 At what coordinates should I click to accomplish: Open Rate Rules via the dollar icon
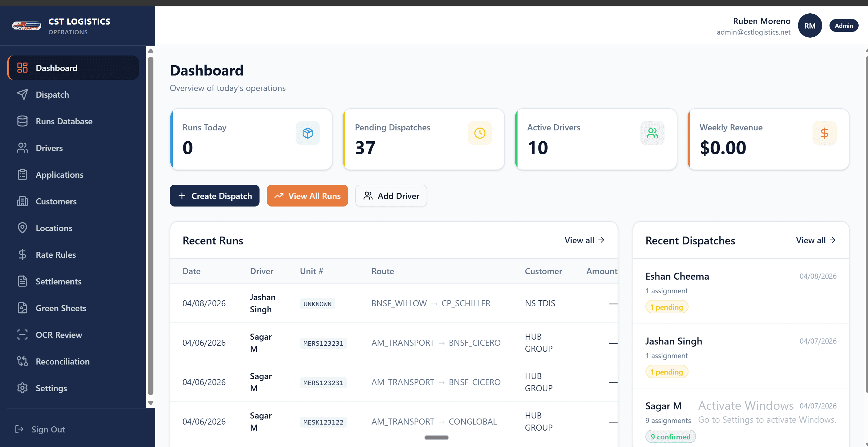[22, 254]
